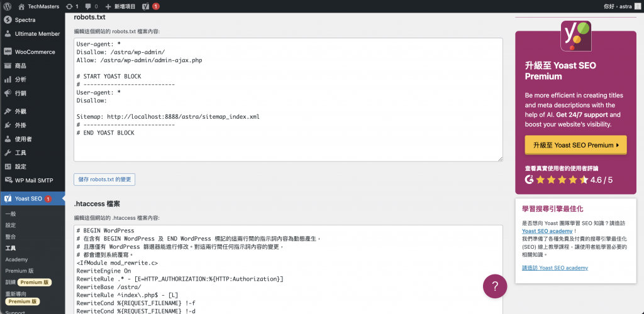Viewport: 644px width, 314px height.
Task: Click 升級至 Yoast SEO Premium button
Action: (x=575, y=145)
